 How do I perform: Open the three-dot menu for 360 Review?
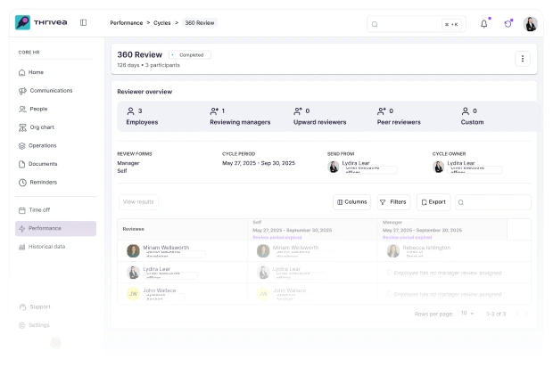pyautogui.click(x=523, y=59)
